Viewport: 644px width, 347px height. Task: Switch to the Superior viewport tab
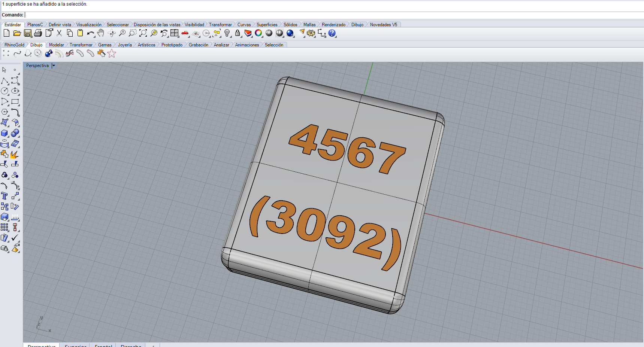pos(75,345)
